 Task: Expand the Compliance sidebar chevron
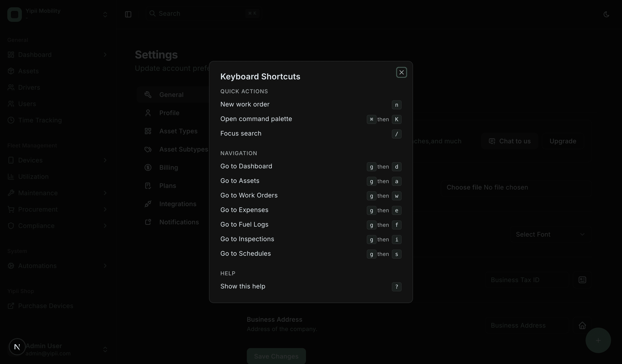(105, 226)
